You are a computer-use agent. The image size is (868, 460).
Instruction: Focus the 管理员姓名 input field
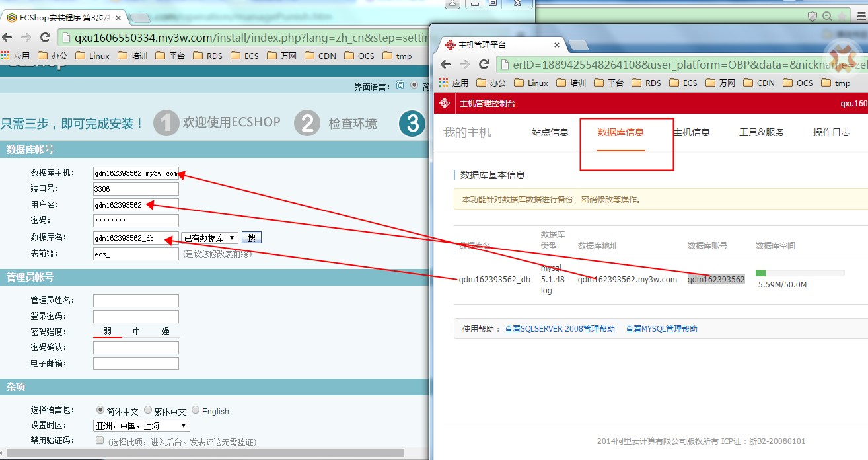(136, 301)
